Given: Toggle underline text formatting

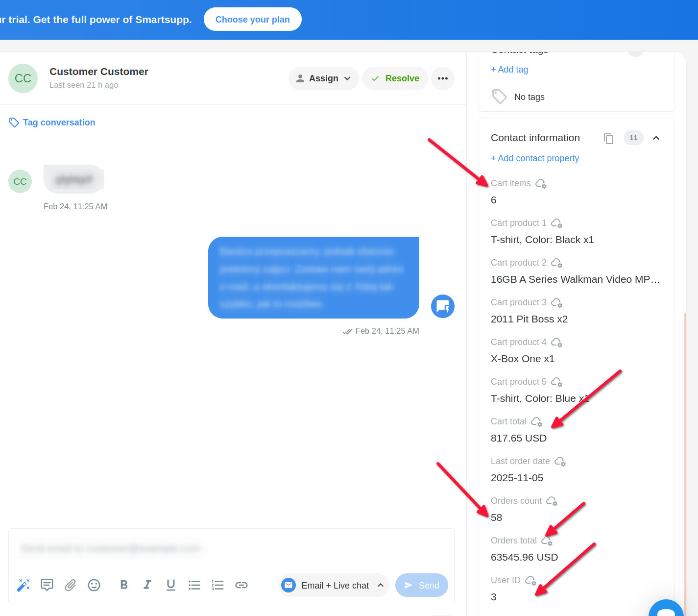Looking at the screenshot, I should click(x=171, y=585).
